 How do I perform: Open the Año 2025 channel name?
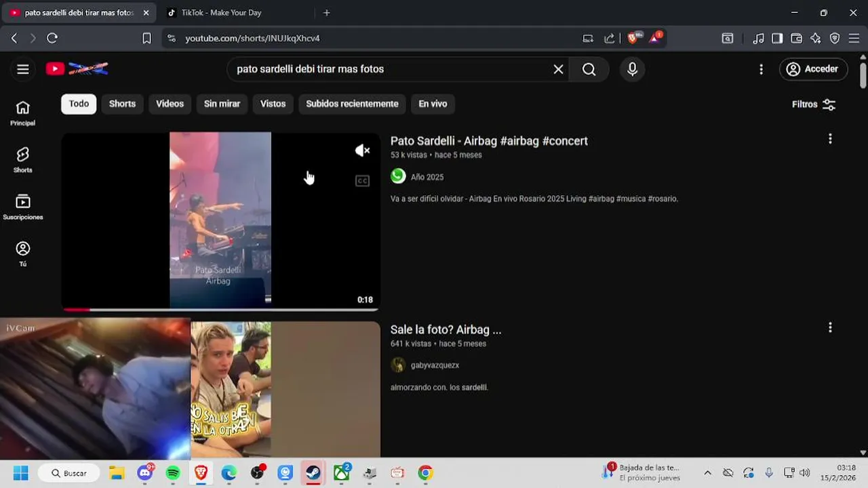tap(427, 177)
